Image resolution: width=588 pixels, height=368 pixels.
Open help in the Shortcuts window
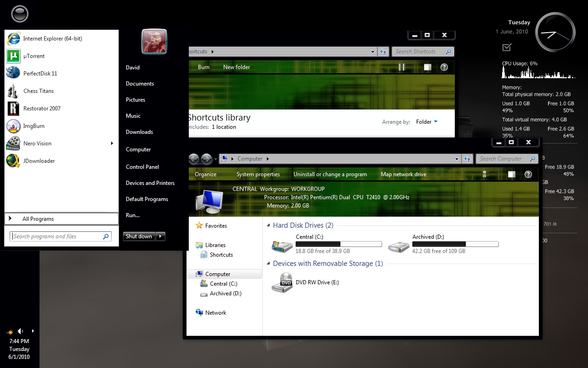(x=444, y=67)
